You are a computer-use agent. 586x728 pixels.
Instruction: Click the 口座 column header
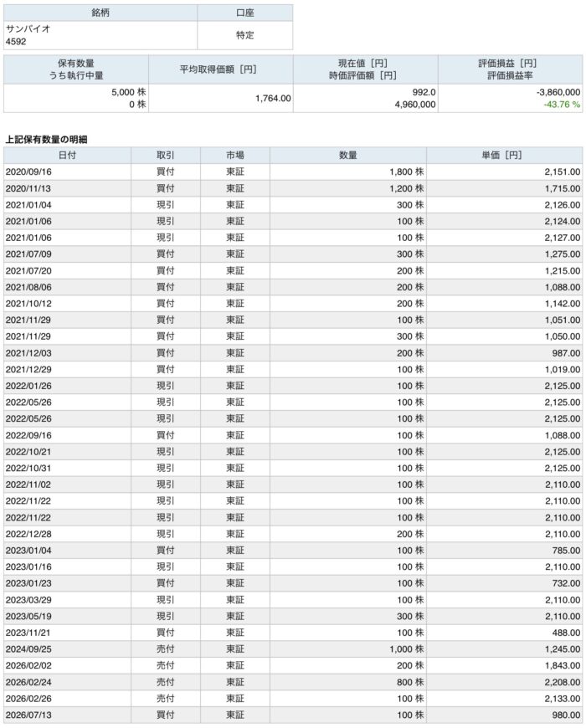click(244, 13)
